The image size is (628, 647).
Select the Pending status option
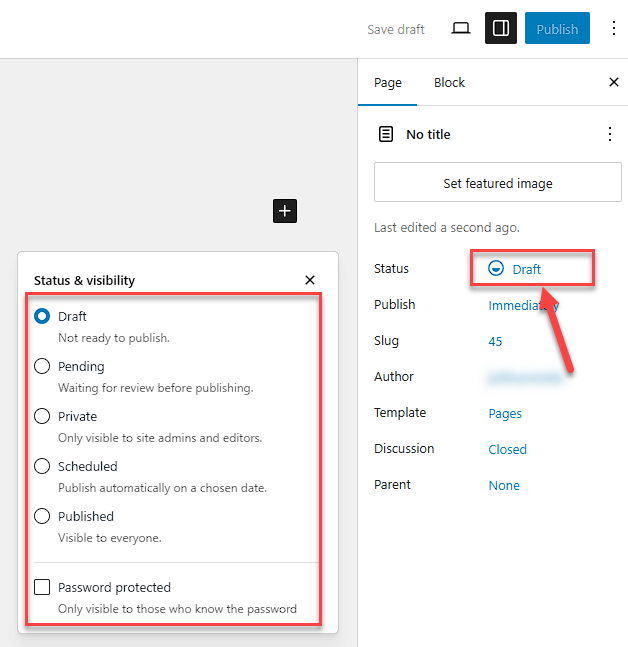[42, 366]
